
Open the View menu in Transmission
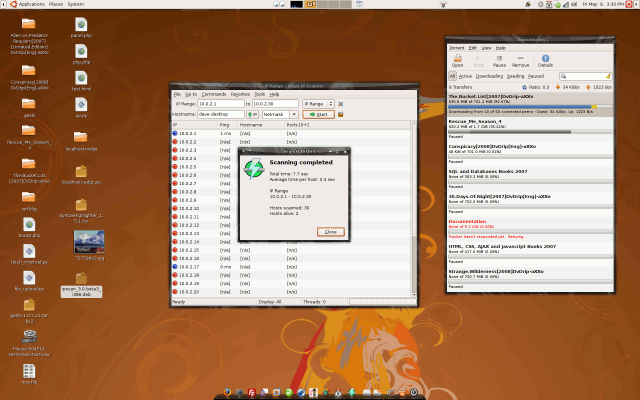click(486, 48)
